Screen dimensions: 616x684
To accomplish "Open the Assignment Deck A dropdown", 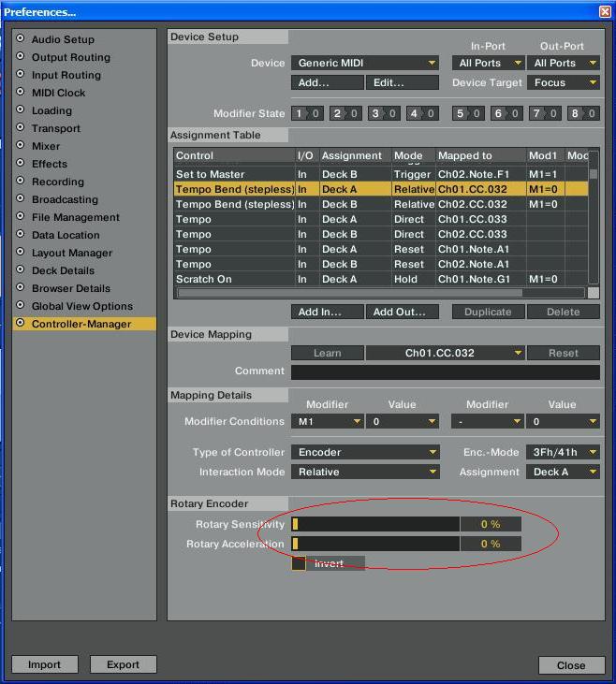I will pyautogui.click(x=564, y=472).
